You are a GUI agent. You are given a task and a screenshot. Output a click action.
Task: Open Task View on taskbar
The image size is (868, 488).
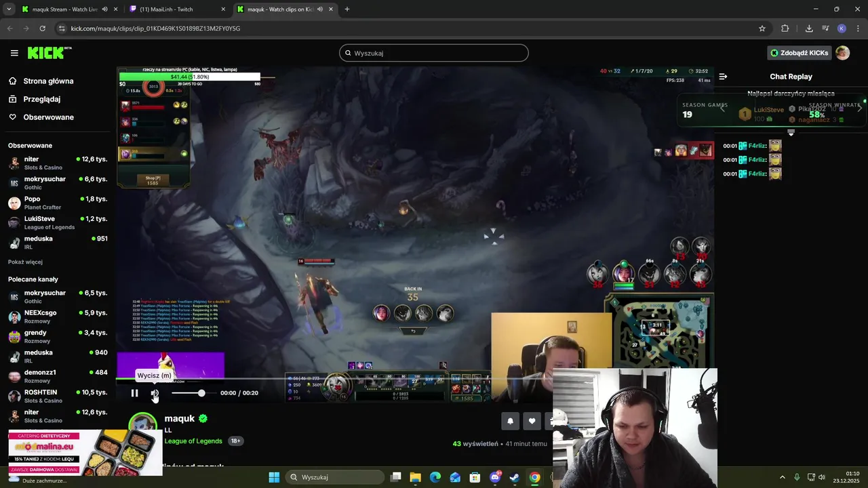click(396, 477)
